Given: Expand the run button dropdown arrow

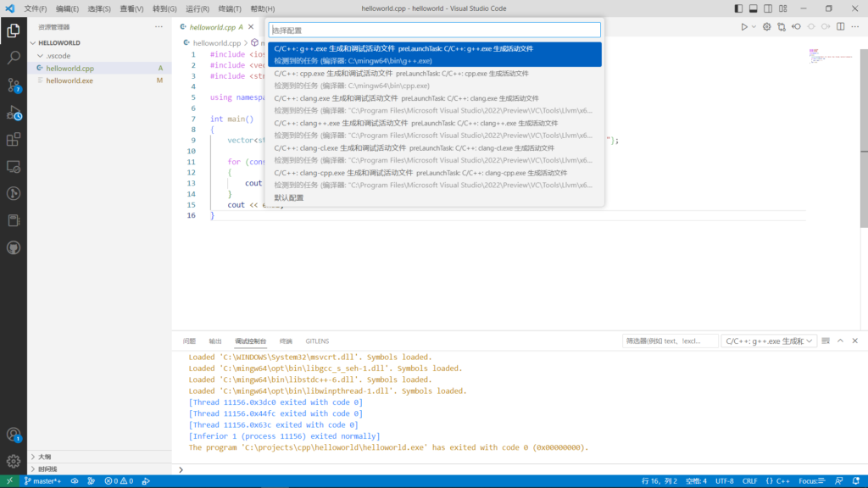Looking at the screenshot, I should click(x=754, y=27).
